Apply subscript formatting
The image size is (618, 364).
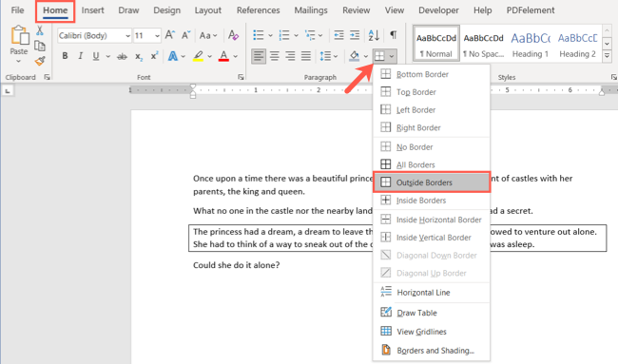pyautogui.click(x=139, y=57)
